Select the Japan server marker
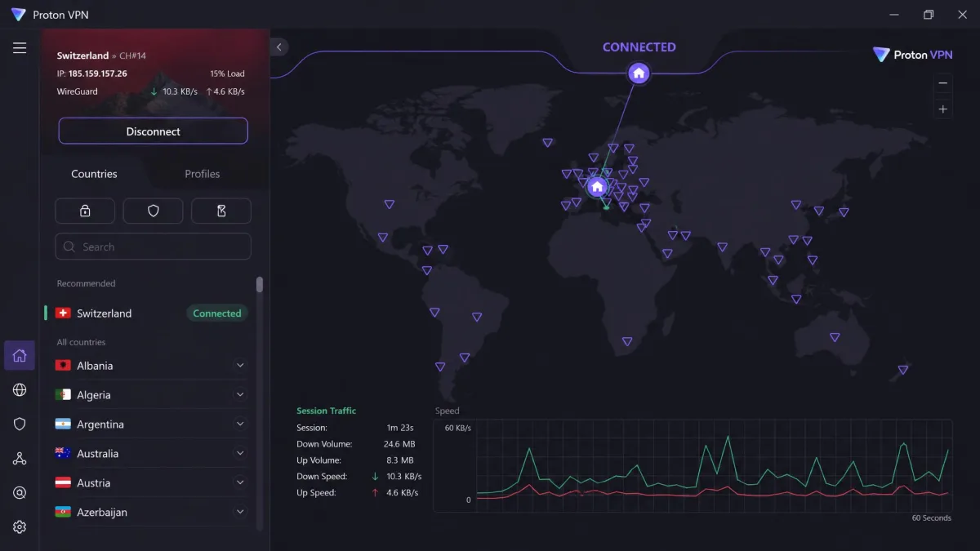 [844, 212]
